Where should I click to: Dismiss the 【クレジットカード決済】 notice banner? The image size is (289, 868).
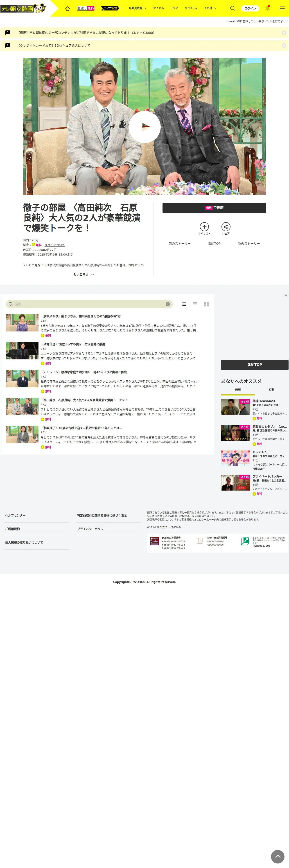284,46
